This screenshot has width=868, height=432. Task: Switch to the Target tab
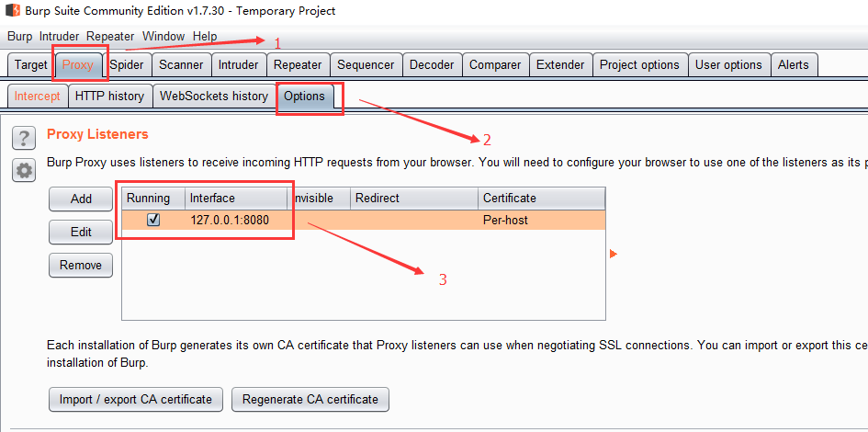point(30,65)
